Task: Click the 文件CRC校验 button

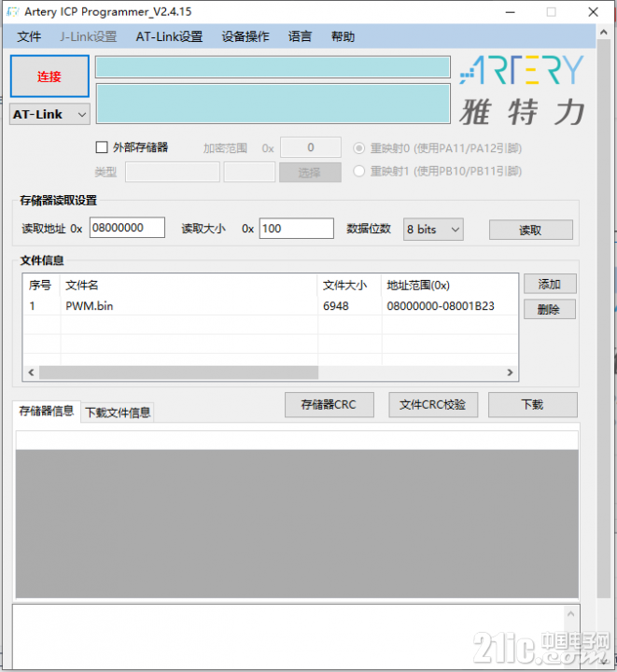Action: tap(433, 404)
